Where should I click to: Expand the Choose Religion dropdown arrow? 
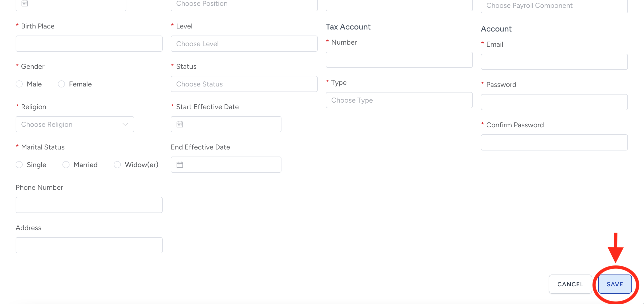point(125,124)
